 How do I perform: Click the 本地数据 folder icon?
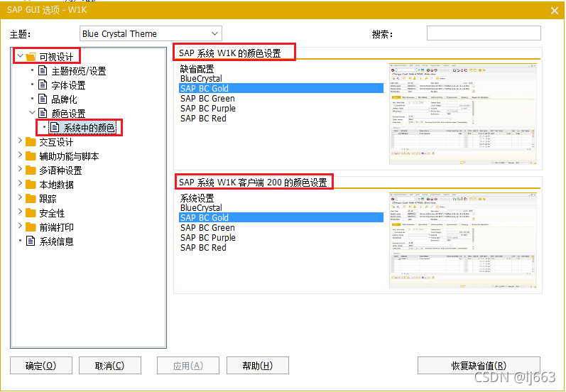click(x=31, y=184)
